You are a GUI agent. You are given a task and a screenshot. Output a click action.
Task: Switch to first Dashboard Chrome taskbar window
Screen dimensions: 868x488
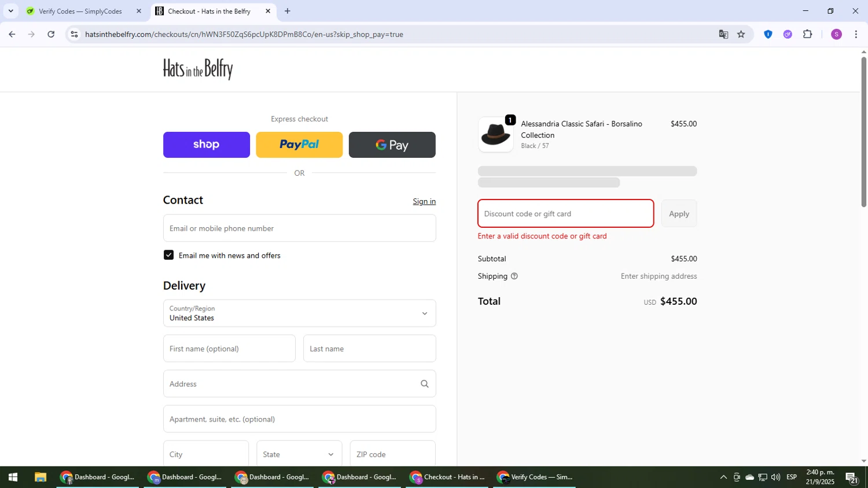[x=98, y=477]
